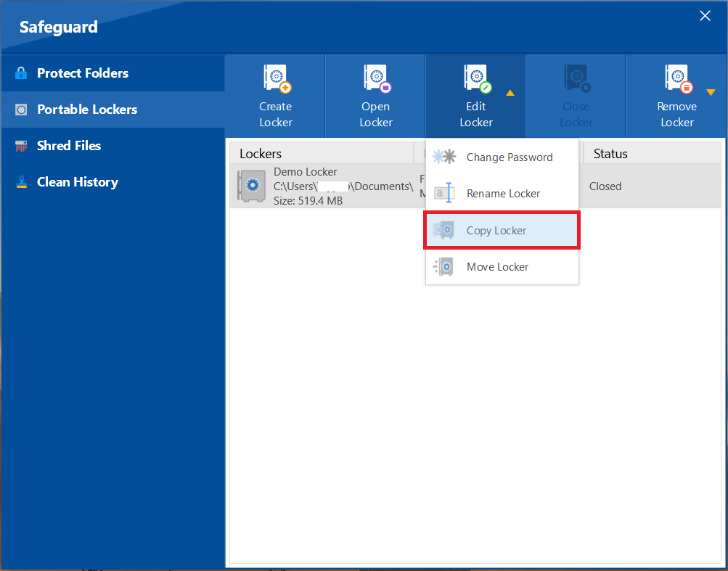This screenshot has height=571, width=728.
Task: Click the Remove Locker safe icon
Action: 679,79
